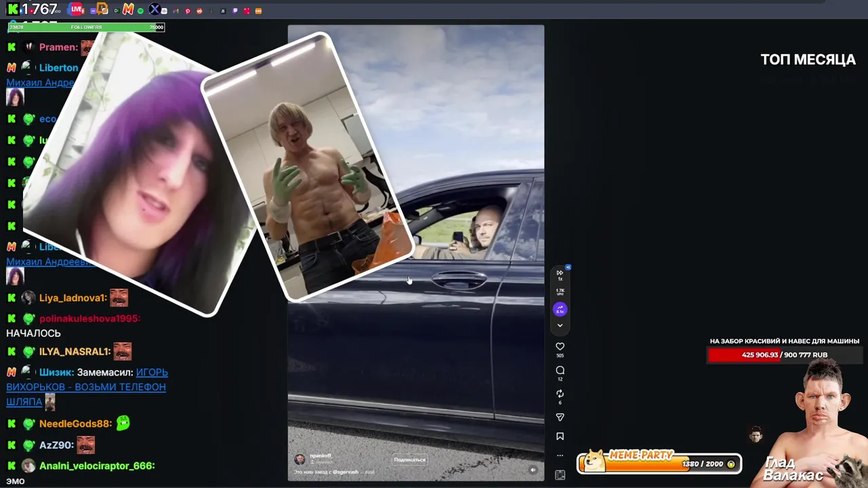Open the Pinterest bookmark icon
The image size is (868, 488).
[188, 11]
